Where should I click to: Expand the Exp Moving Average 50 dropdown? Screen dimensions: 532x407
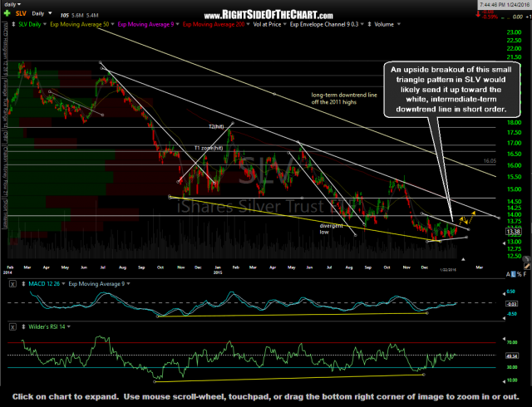coord(113,24)
